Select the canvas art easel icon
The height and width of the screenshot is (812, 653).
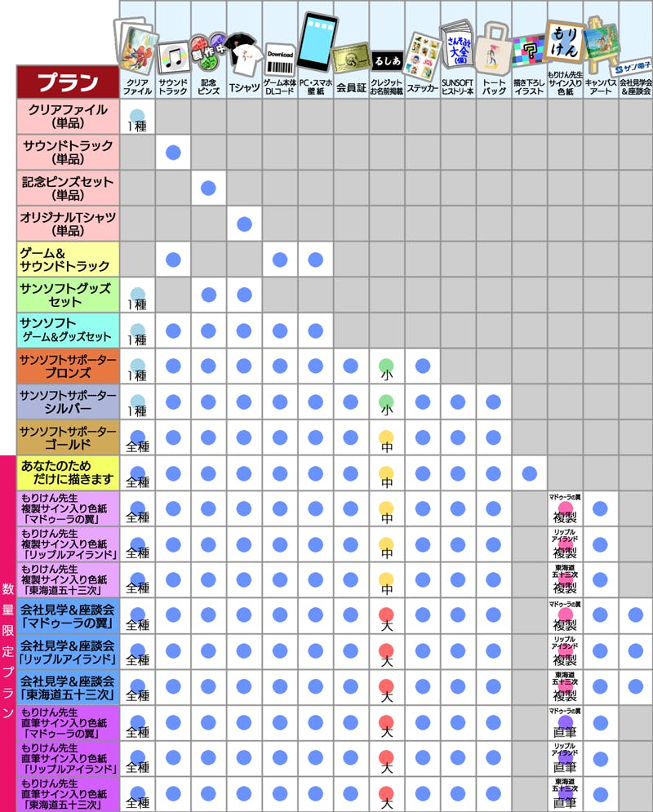click(x=601, y=42)
